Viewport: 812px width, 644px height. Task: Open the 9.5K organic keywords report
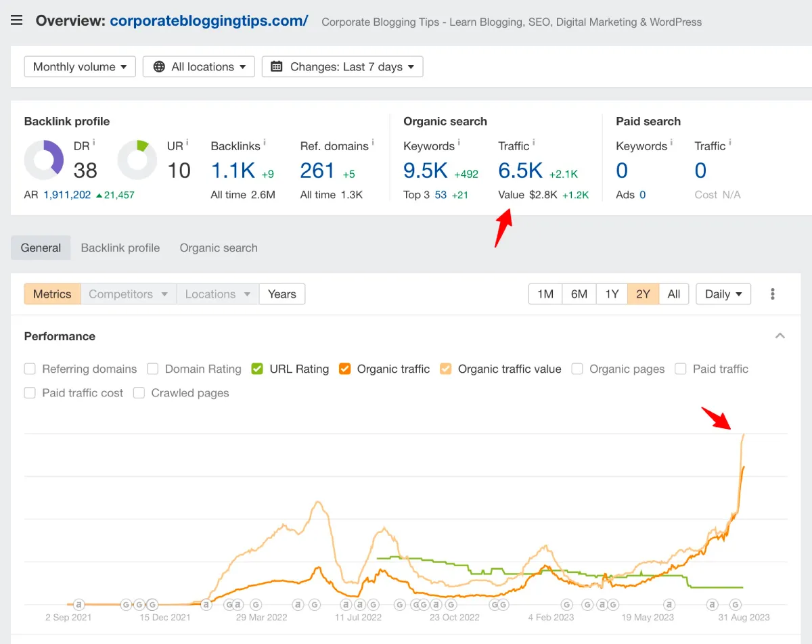(x=426, y=170)
